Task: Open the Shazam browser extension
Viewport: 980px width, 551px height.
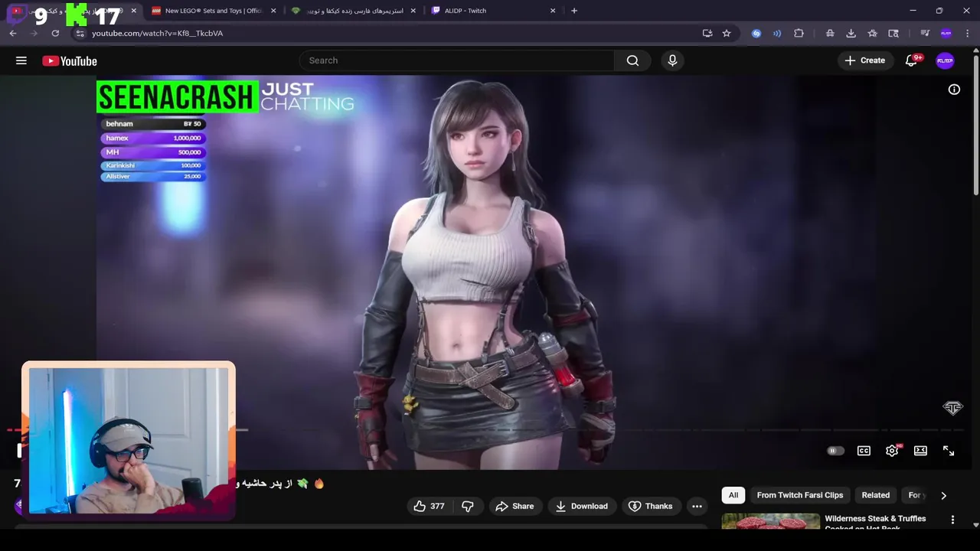Action: click(x=756, y=33)
